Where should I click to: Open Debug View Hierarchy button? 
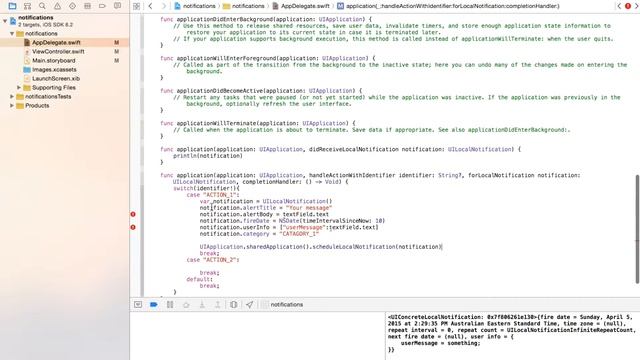click(233, 304)
